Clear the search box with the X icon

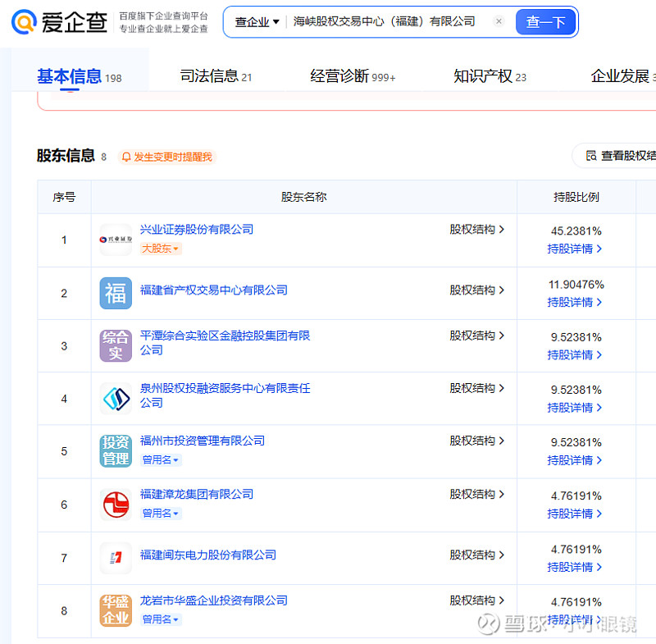pos(499,22)
